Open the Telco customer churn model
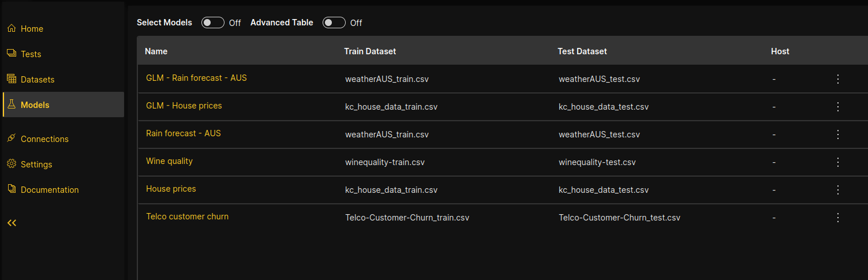 pyautogui.click(x=187, y=216)
